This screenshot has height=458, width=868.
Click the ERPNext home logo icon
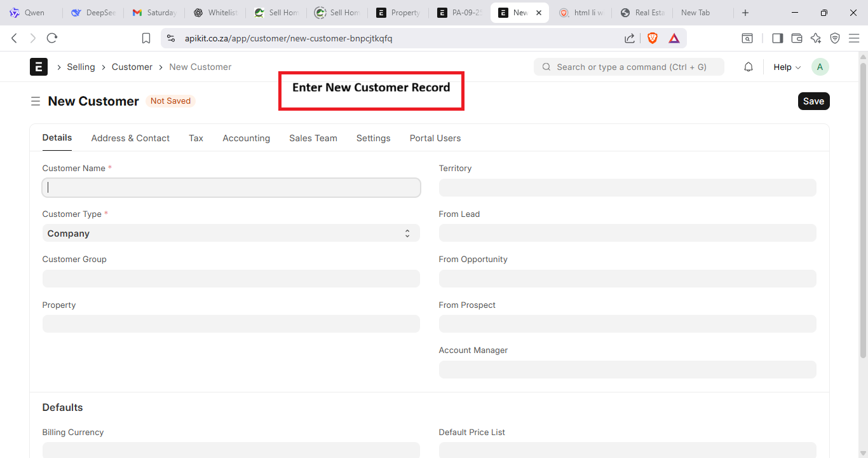tap(39, 67)
